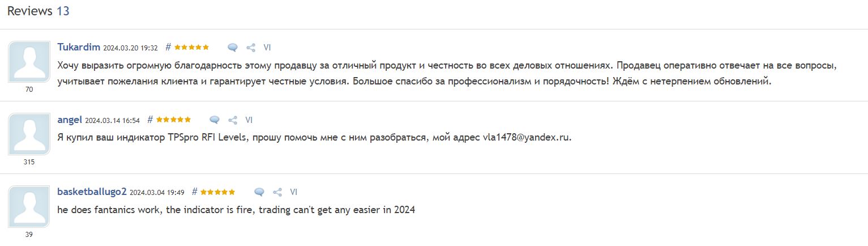Click the # permalink on angel's review
The width and height of the screenshot is (868, 246).
[x=150, y=120]
